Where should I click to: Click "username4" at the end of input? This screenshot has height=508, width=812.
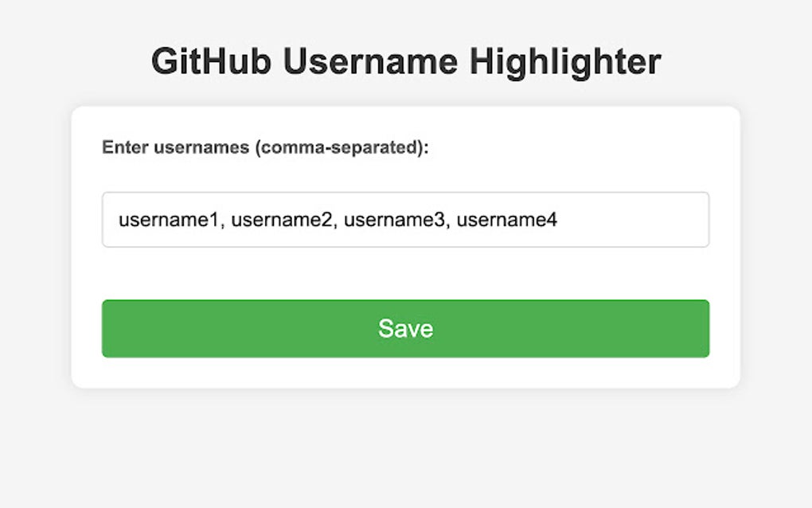(x=509, y=219)
